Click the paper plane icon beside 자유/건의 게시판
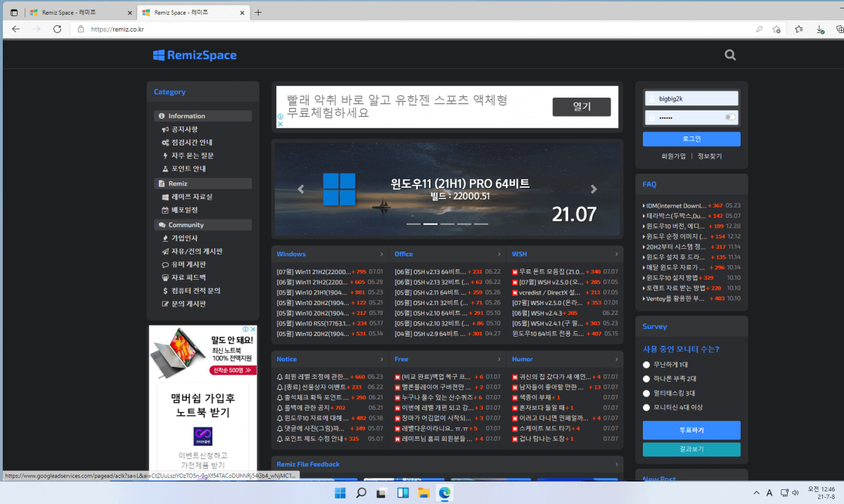Viewport: 844px width, 504px height. 165,251
